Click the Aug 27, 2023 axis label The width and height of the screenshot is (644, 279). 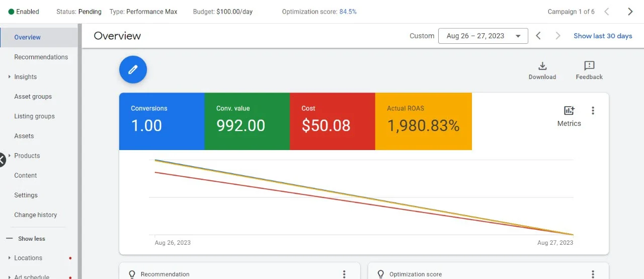tap(555, 243)
